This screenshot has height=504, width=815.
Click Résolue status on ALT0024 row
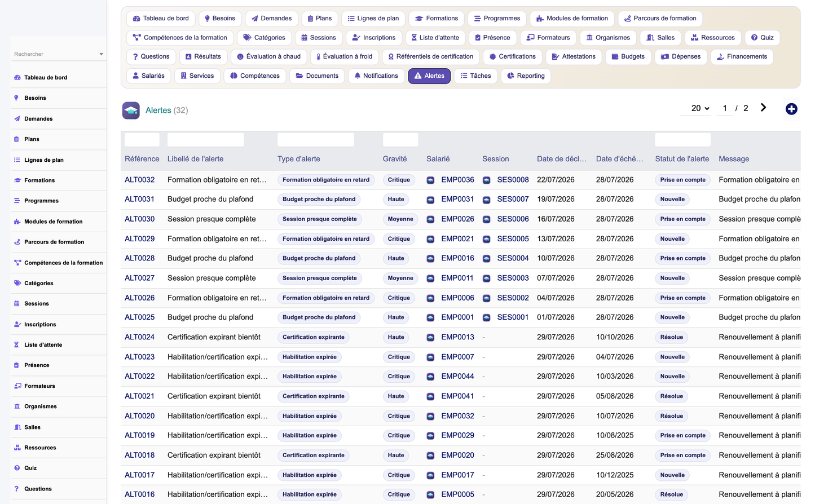(x=672, y=337)
